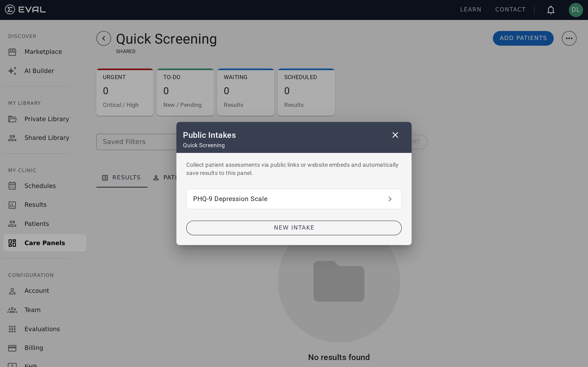Viewport: 588px width, 367px height.
Task: Open the AI Builder
Action: coord(39,71)
